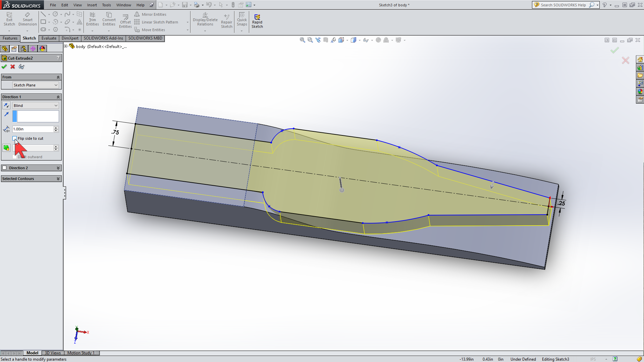Open the DimXpertManager panel tab

(x=33, y=49)
